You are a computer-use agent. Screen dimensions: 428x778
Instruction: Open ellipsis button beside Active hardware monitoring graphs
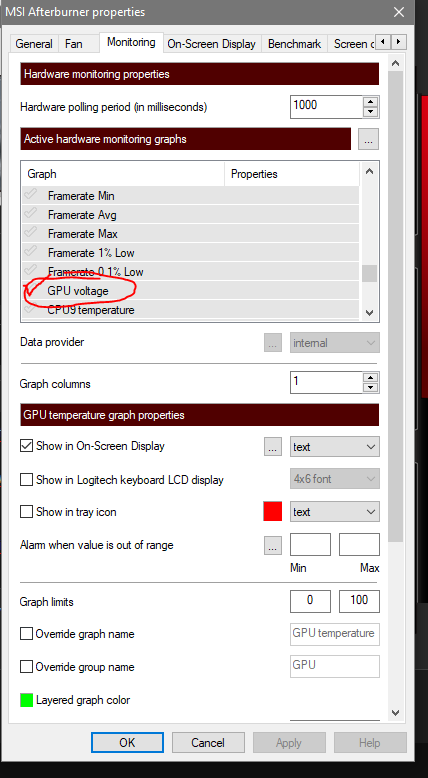[368, 139]
